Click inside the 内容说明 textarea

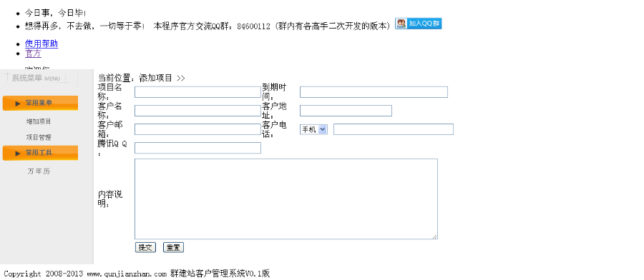[286, 199]
